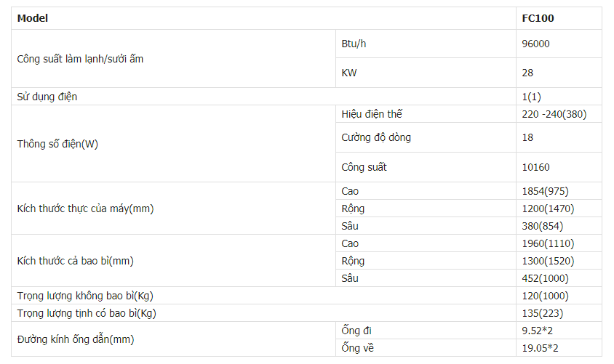The width and height of the screenshot is (614, 364).
Task: Click the Ống về pipe cell
Action: tap(356, 348)
